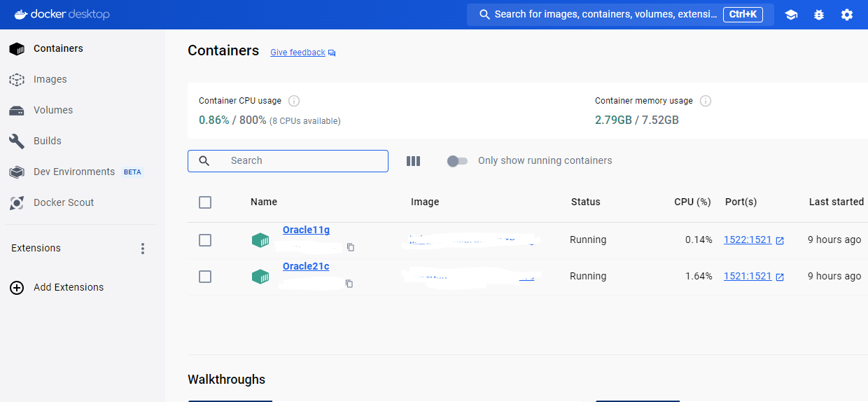Sort by the Last started column header
Viewport: 868px width, 402px height.
(x=836, y=202)
